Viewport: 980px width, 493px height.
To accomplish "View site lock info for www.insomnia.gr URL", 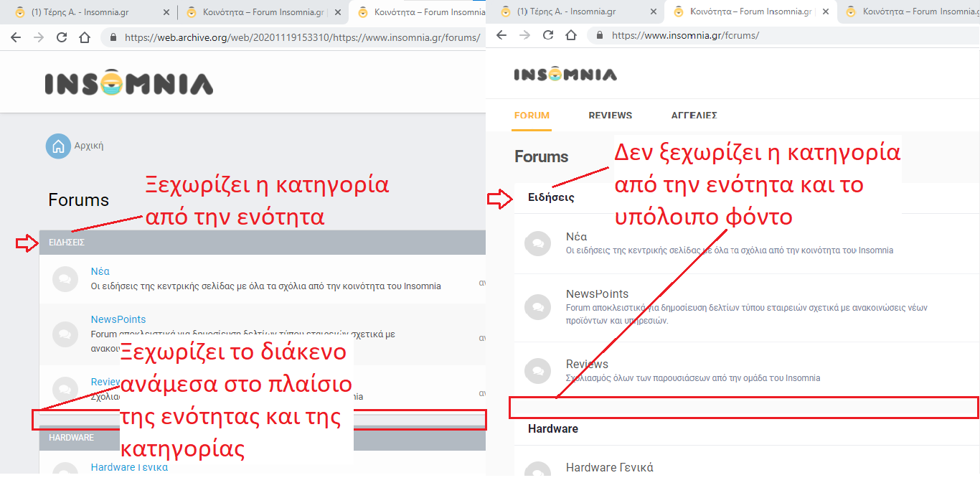I will (x=600, y=35).
